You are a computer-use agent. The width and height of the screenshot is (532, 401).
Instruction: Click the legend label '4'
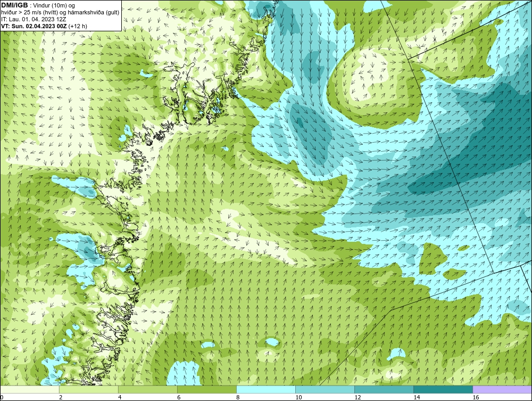coord(120,397)
